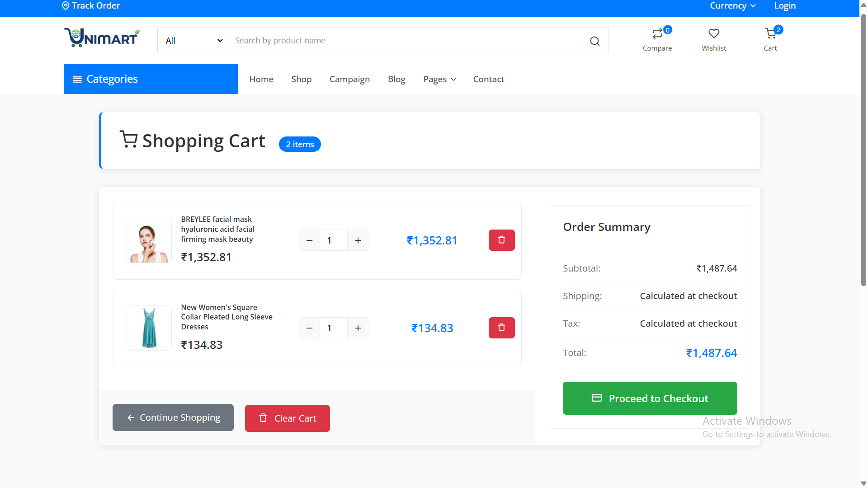Image resolution: width=868 pixels, height=488 pixels.
Task: Click the Unimart logo
Action: (x=102, y=38)
